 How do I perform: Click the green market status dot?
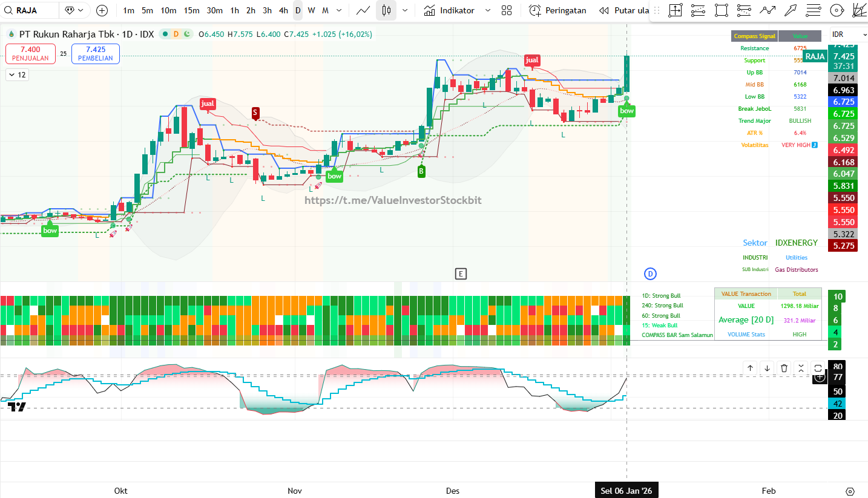166,34
